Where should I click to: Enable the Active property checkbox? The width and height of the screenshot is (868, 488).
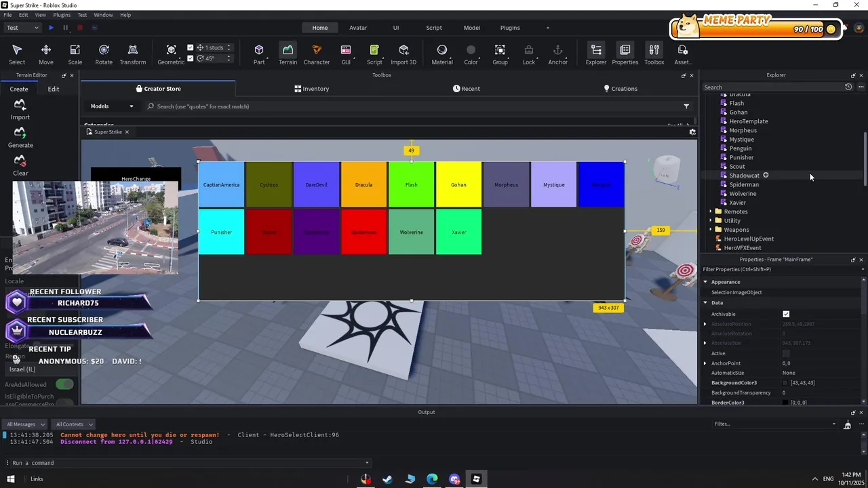[x=786, y=353]
